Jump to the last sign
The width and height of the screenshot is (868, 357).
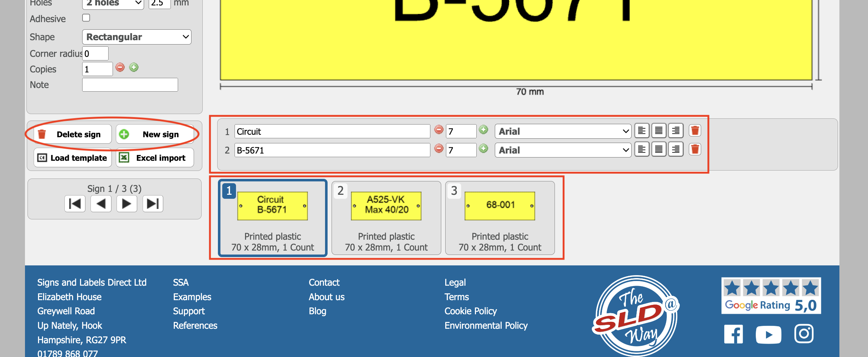tap(153, 204)
